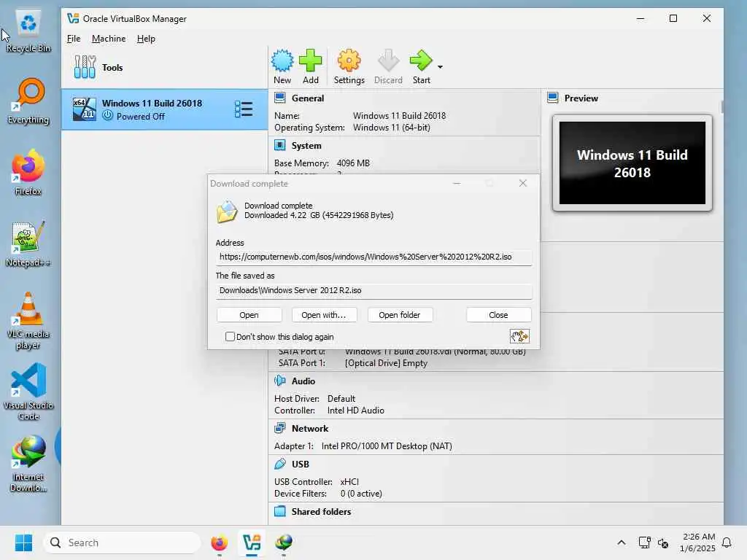747x560 pixels.
Task: Click Operating System Windows 11 (64-bit) text
Action: (352, 128)
